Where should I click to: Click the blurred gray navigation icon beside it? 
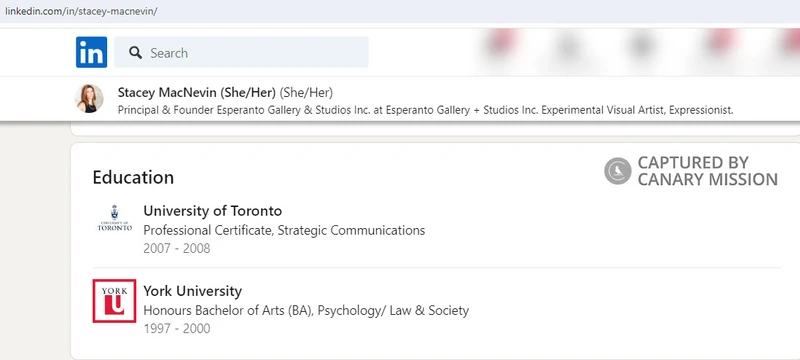[567, 46]
